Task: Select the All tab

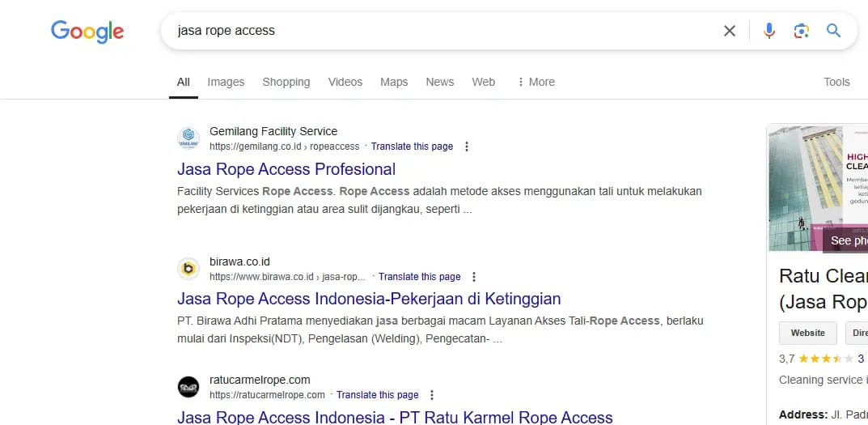Action: [x=184, y=82]
